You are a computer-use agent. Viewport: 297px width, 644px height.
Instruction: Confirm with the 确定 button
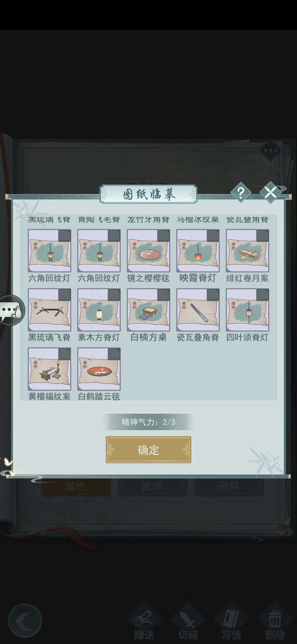(x=148, y=450)
